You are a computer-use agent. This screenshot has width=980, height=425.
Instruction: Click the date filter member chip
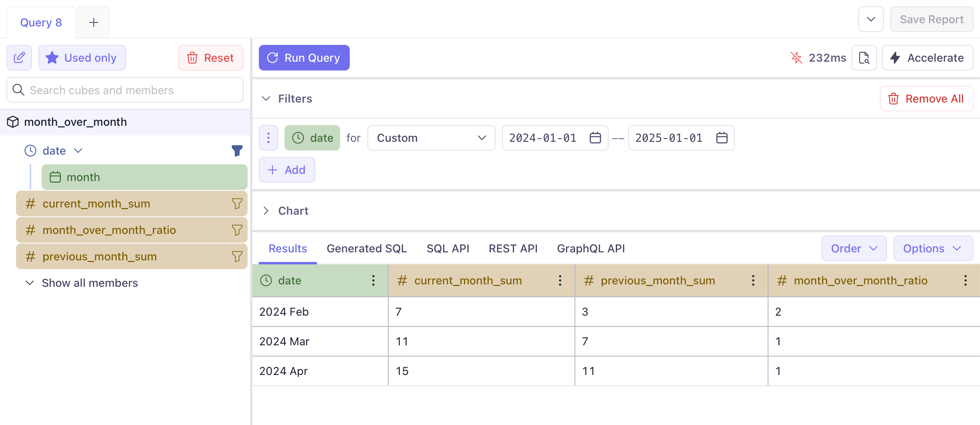pos(312,138)
